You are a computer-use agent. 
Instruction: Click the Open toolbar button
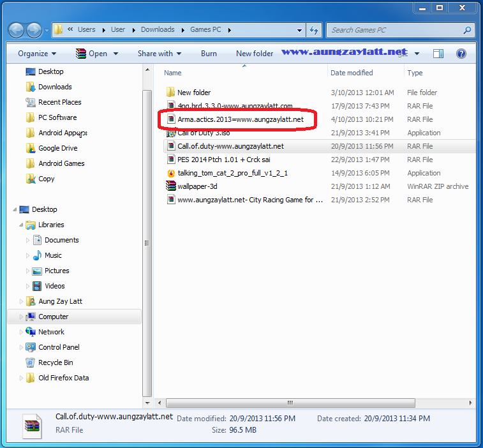tap(91, 54)
